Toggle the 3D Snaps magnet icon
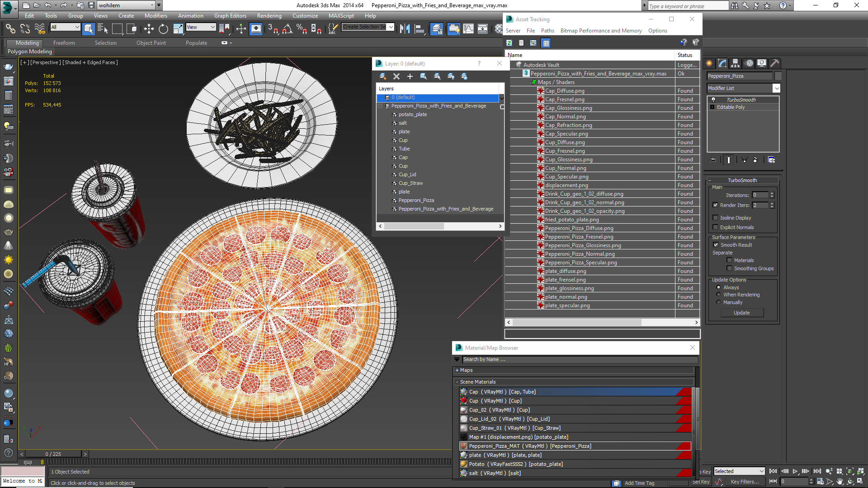The height and width of the screenshot is (488, 868). point(273,29)
